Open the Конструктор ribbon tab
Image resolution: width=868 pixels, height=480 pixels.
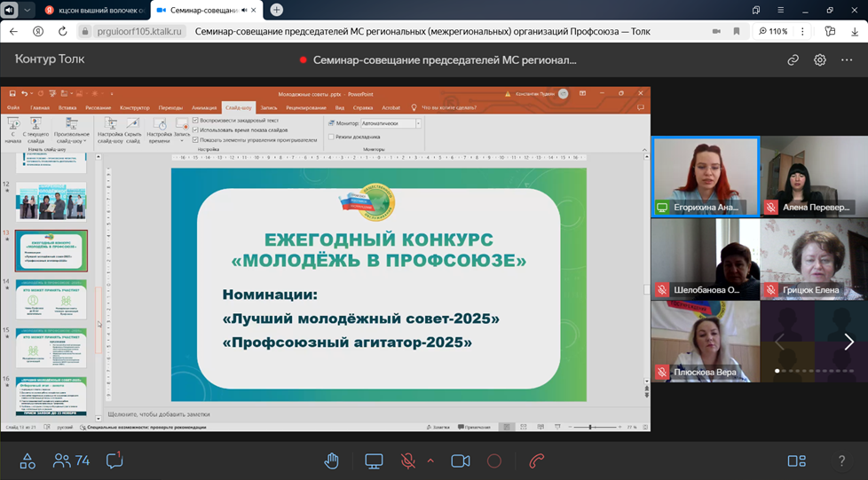pyautogui.click(x=135, y=108)
